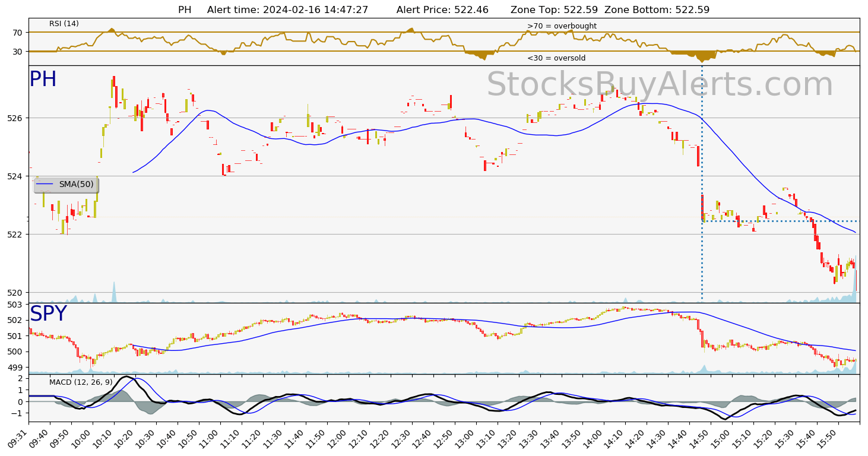
Task: Click the Zone Top 522.59 title text
Action: [x=554, y=10]
